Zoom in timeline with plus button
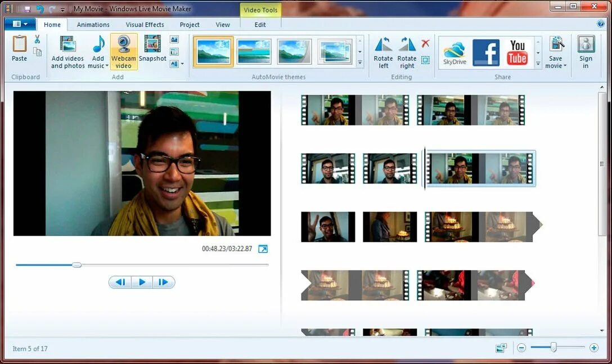The image size is (612, 364). [593, 348]
